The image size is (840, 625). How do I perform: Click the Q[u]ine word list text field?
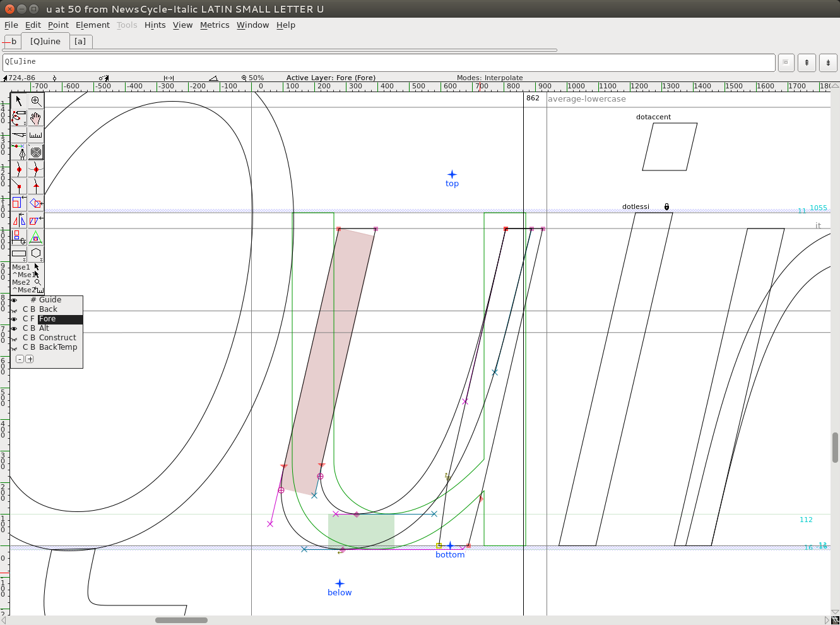388,62
